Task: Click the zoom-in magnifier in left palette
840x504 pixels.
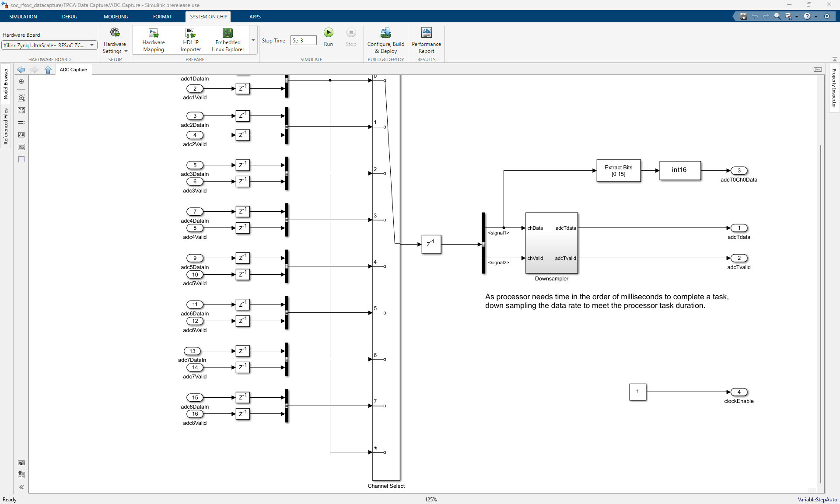Action: [21, 98]
